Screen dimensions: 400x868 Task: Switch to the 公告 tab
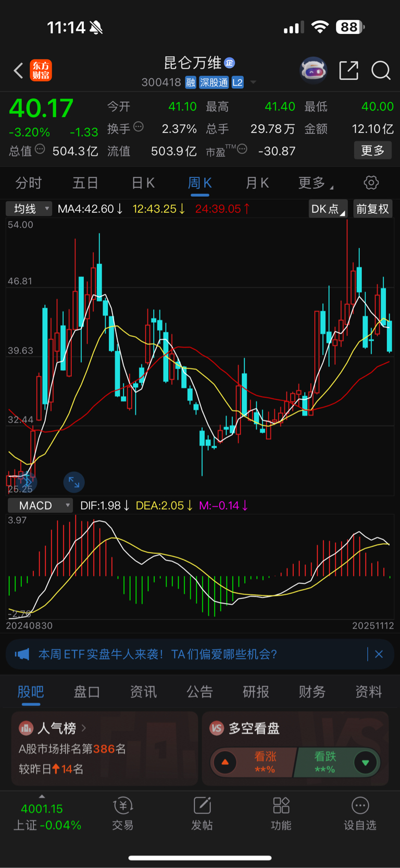199,692
